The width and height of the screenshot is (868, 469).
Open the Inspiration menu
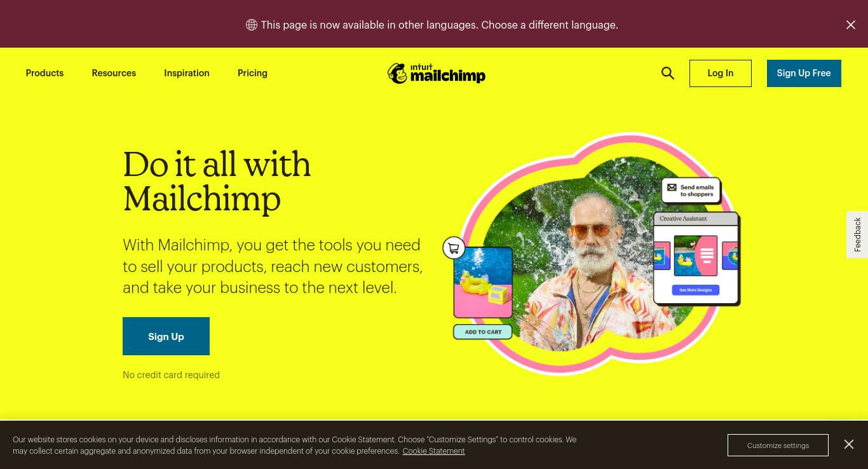187,73
